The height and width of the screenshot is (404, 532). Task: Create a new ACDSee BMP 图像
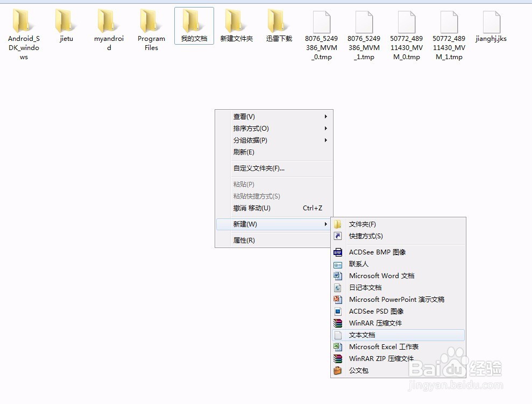(x=398, y=252)
